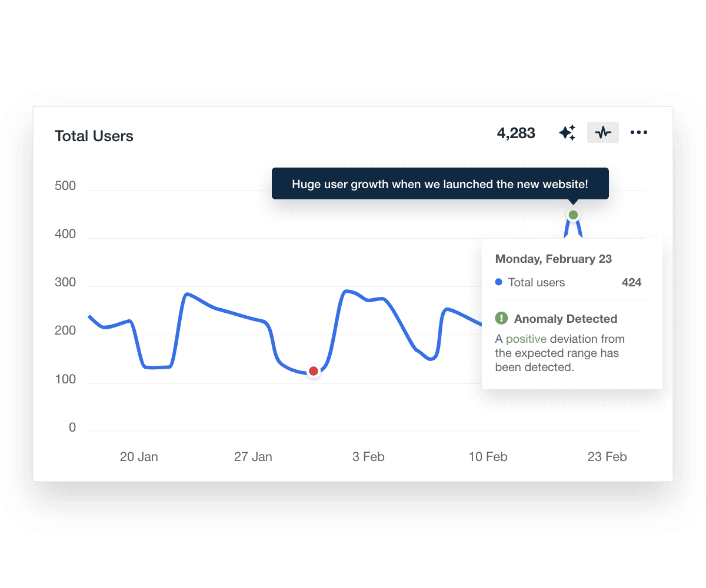
Task: Open the Total Users metric selector
Action: click(94, 136)
